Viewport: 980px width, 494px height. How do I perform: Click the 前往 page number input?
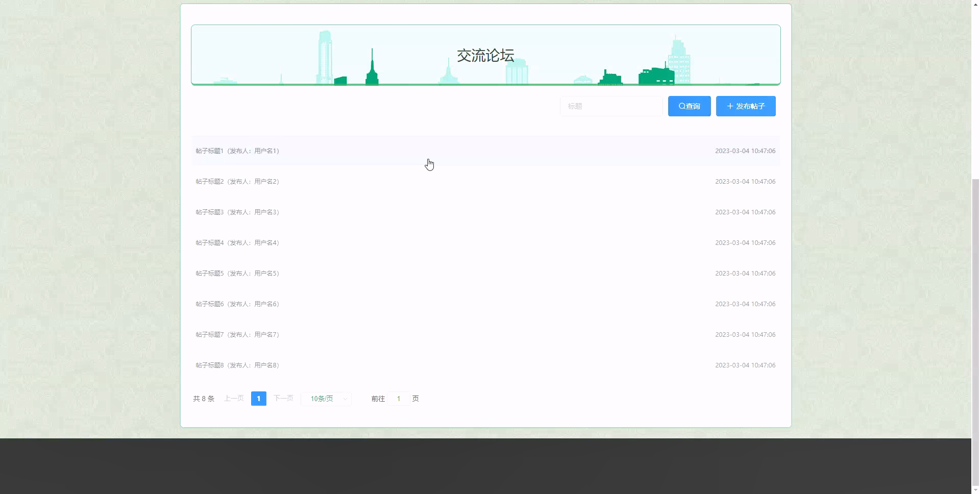[x=398, y=399]
